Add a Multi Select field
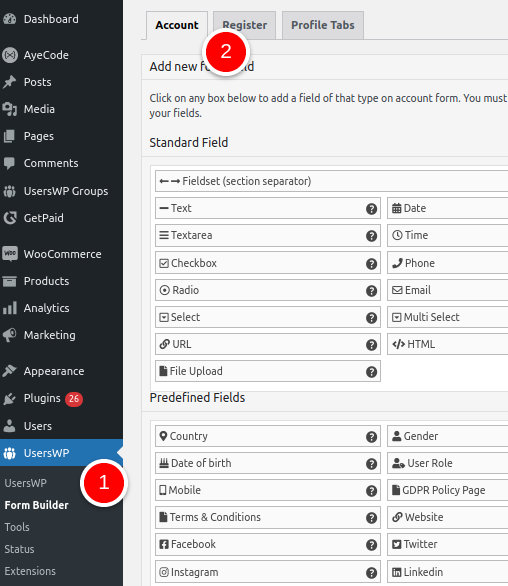 click(447, 317)
